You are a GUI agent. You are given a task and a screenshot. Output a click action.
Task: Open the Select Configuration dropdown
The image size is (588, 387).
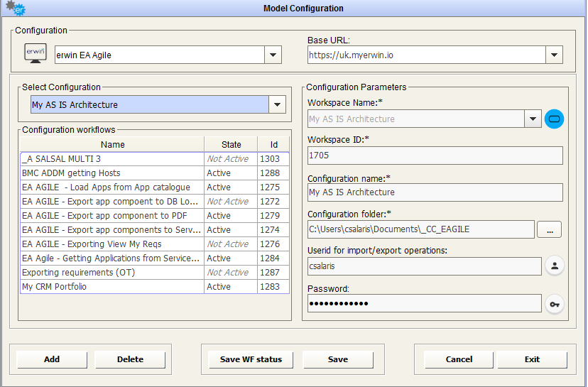(x=277, y=105)
